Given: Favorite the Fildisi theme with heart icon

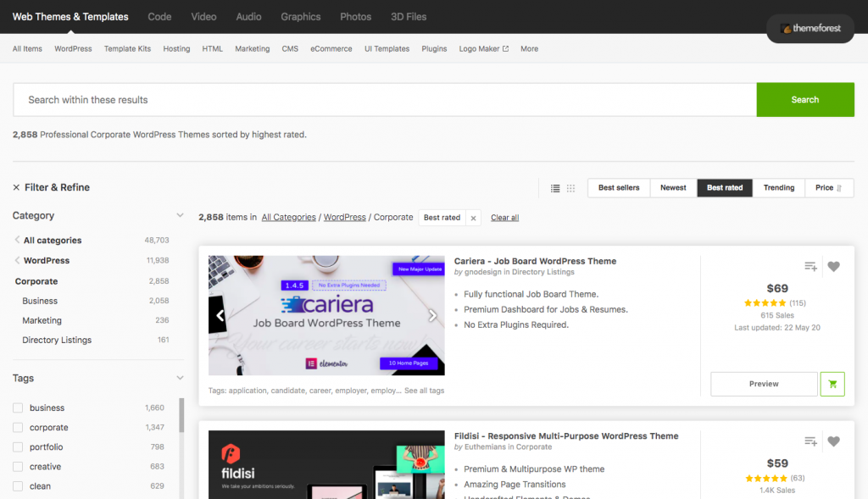Looking at the screenshot, I should [834, 441].
